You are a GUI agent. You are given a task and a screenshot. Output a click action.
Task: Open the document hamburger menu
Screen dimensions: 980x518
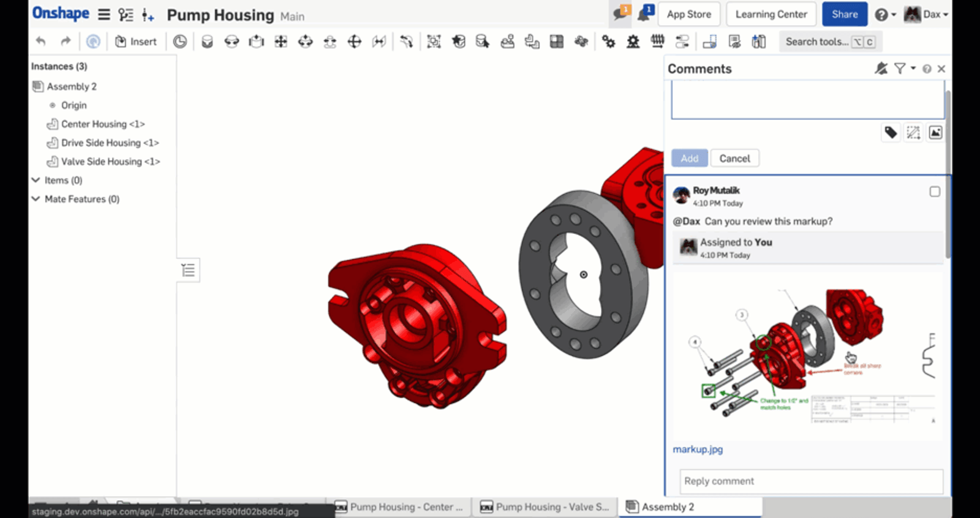(x=104, y=15)
